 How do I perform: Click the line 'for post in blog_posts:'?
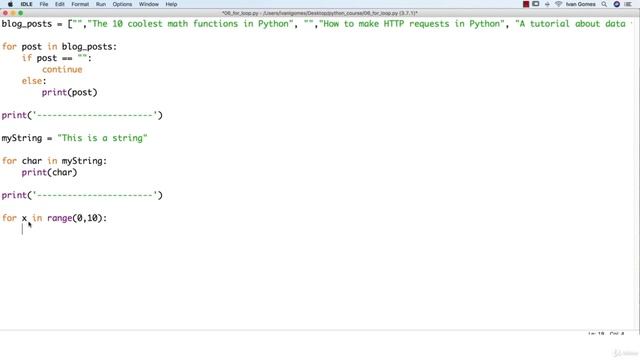click(59, 47)
